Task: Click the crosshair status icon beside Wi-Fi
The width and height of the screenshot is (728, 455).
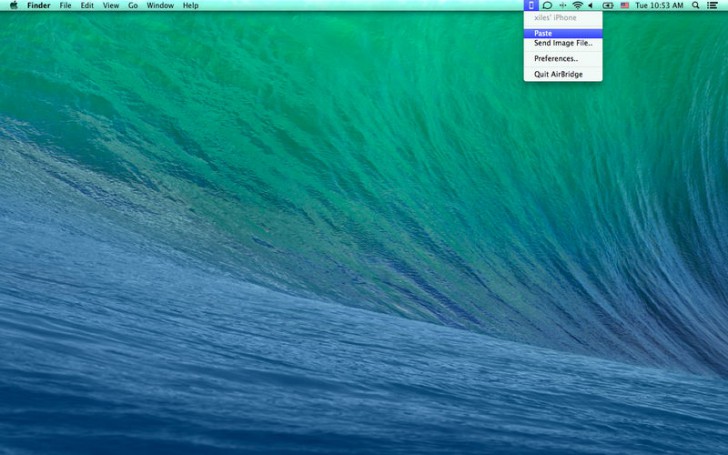Action: [563, 6]
